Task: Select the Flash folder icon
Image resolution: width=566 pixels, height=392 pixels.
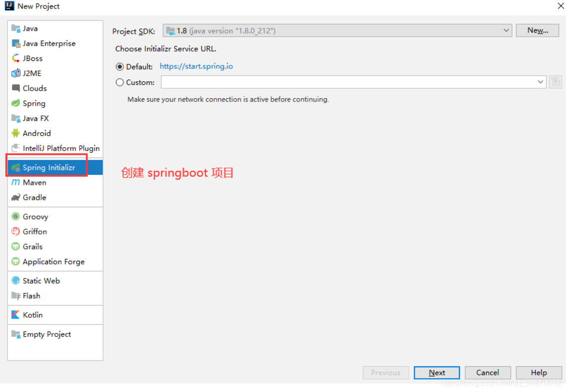Action: (x=15, y=296)
